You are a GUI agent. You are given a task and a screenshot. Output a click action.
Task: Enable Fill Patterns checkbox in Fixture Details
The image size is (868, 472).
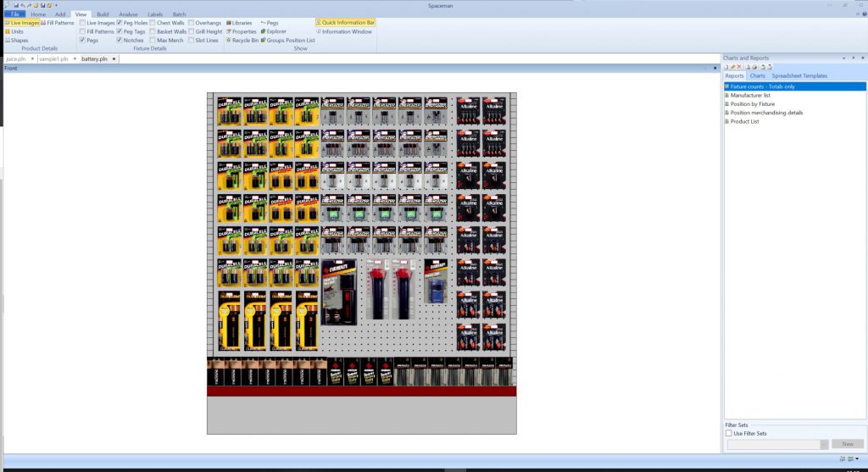pyautogui.click(x=82, y=31)
